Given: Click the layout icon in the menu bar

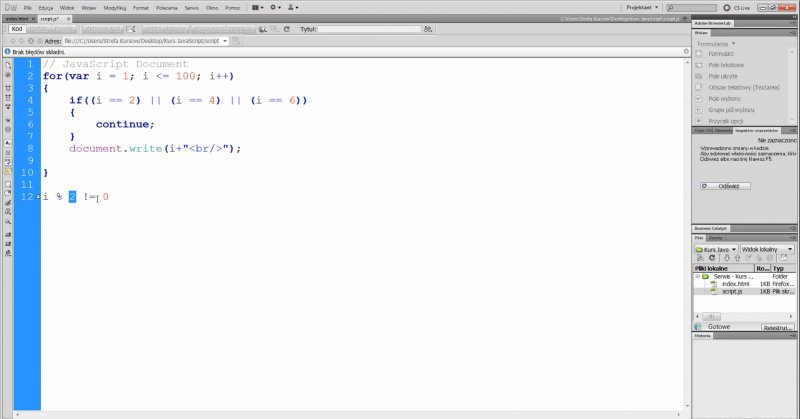Looking at the screenshot, I should click(x=257, y=7).
